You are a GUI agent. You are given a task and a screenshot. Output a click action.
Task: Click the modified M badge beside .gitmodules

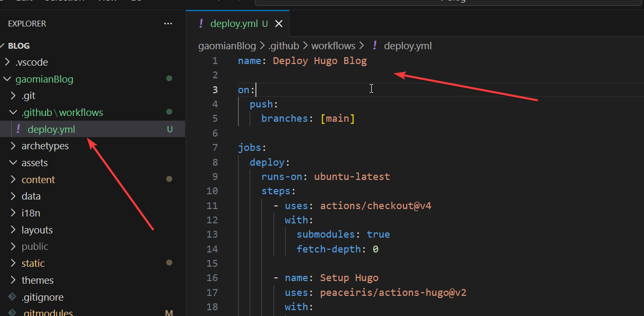coord(169,313)
